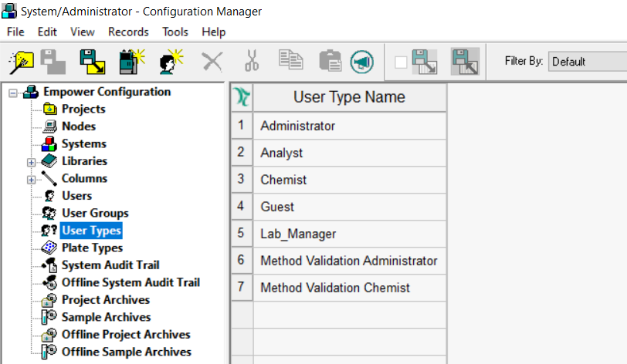
Task: Select Libraries in the tree
Action: pyautogui.click(x=84, y=161)
